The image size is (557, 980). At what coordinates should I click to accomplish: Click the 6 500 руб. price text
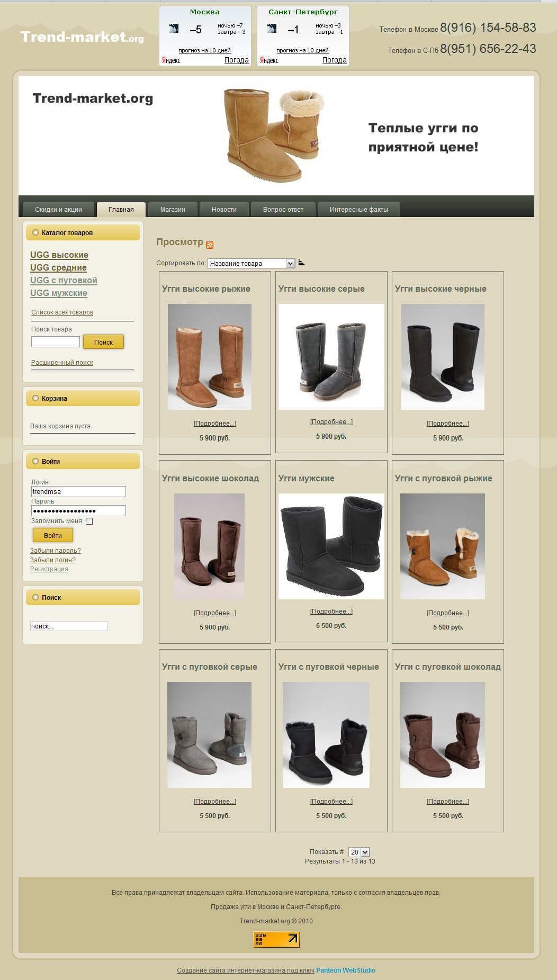[331, 626]
